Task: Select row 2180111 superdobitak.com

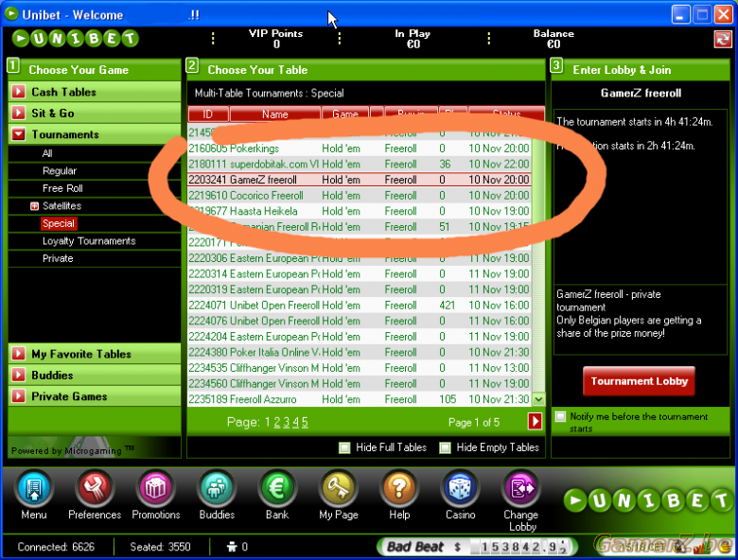Action: 360,165
